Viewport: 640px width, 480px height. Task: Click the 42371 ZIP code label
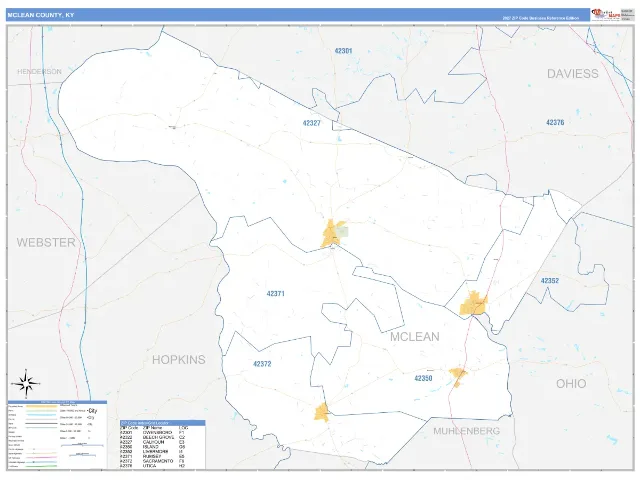pyautogui.click(x=276, y=293)
